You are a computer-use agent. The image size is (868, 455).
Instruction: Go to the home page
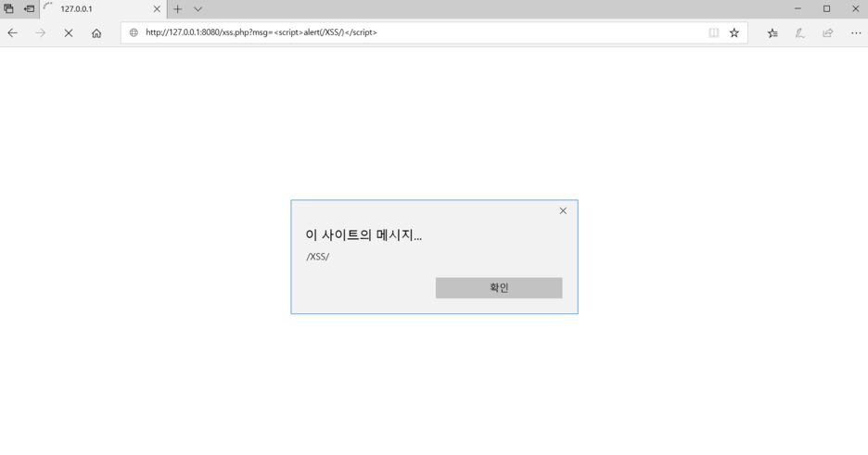coord(96,33)
